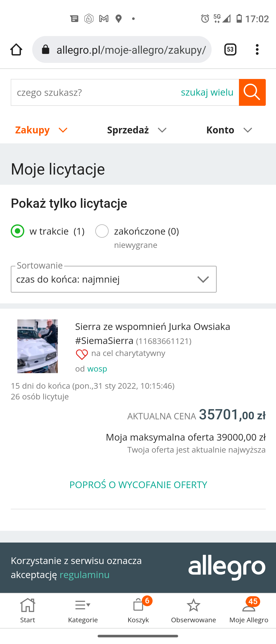Tap the browser home icon
The height and width of the screenshot is (644, 276).
pos(16,50)
